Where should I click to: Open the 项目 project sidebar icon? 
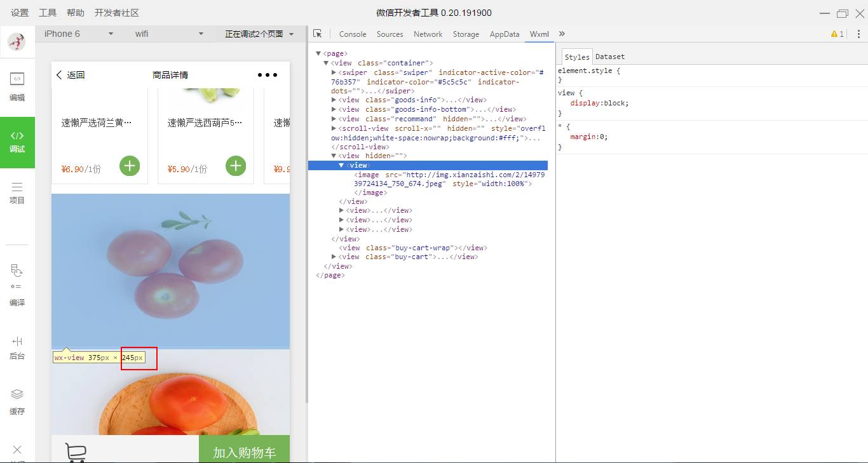tap(17, 193)
